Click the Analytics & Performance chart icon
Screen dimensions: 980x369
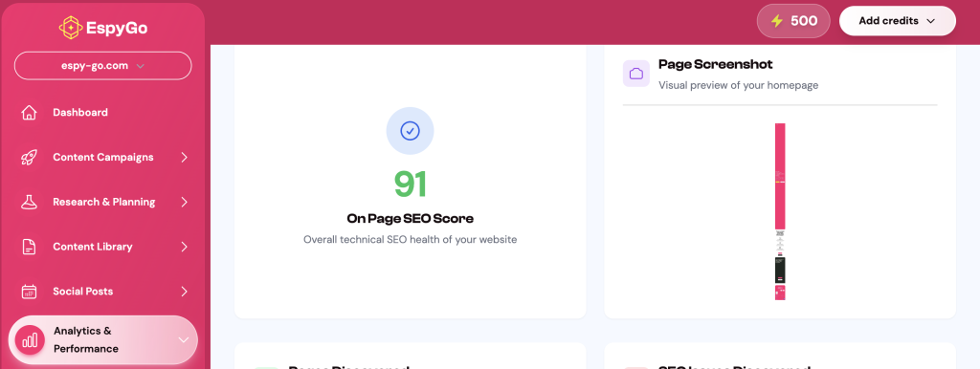[30, 340]
